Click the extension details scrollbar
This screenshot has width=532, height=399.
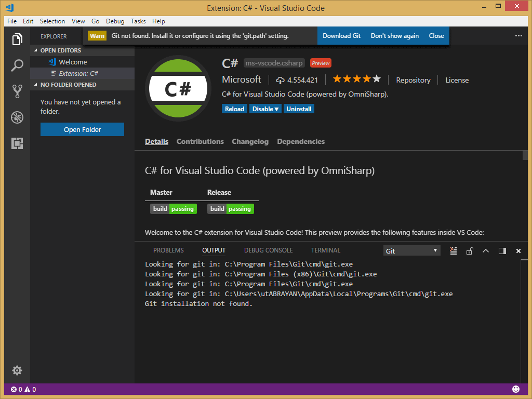click(x=525, y=155)
